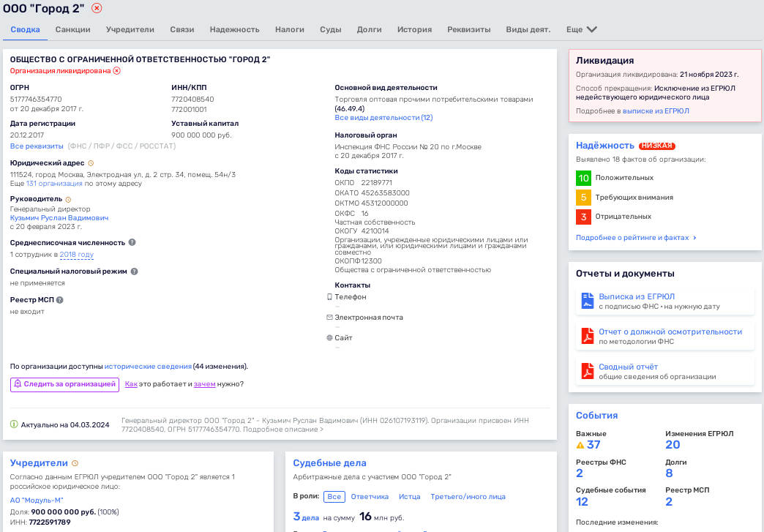This screenshot has width=764, height=532.
Task: Open the История tab
Action: pyautogui.click(x=414, y=29)
